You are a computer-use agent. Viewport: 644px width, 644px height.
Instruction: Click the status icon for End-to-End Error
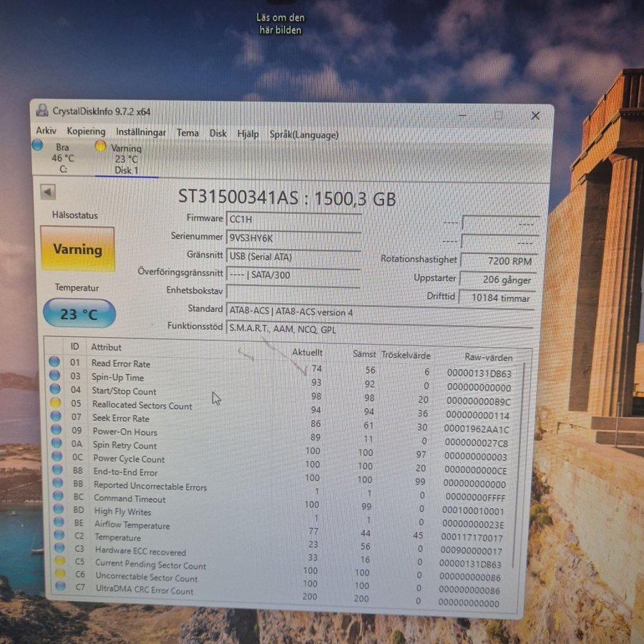(57, 469)
